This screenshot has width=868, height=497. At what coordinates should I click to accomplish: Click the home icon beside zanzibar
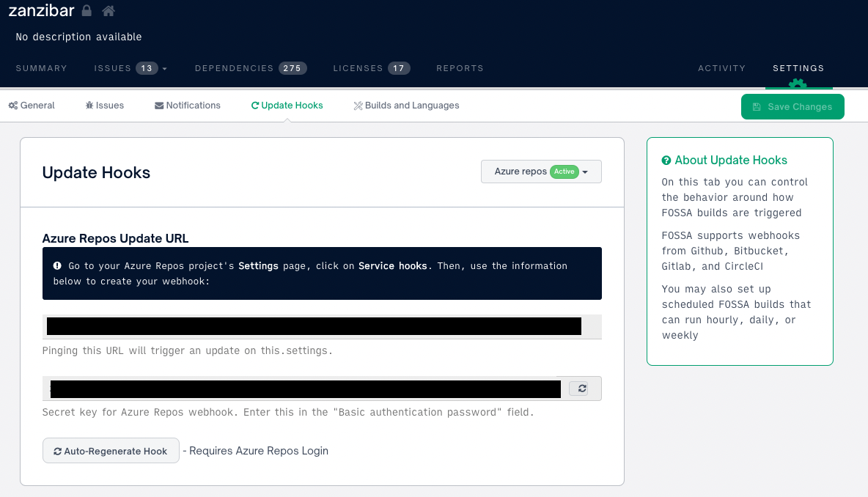[x=108, y=10]
